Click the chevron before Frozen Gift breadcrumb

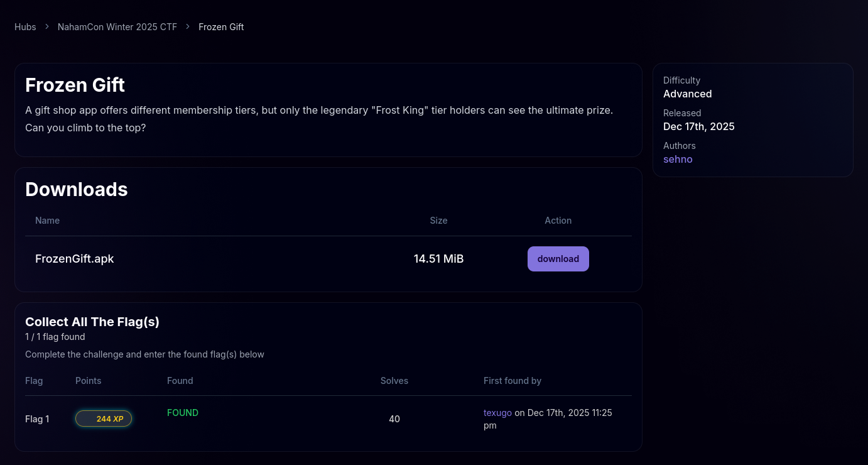188,27
